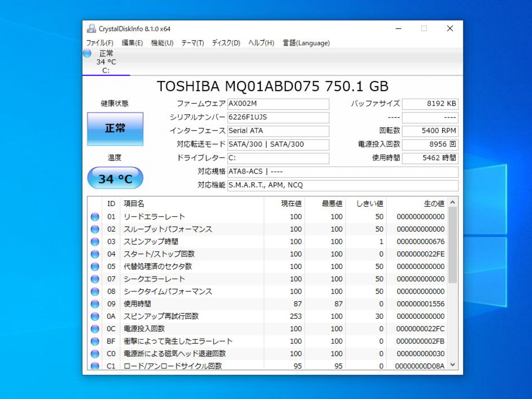Click the 最悪値 column header

[x=325, y=204]
